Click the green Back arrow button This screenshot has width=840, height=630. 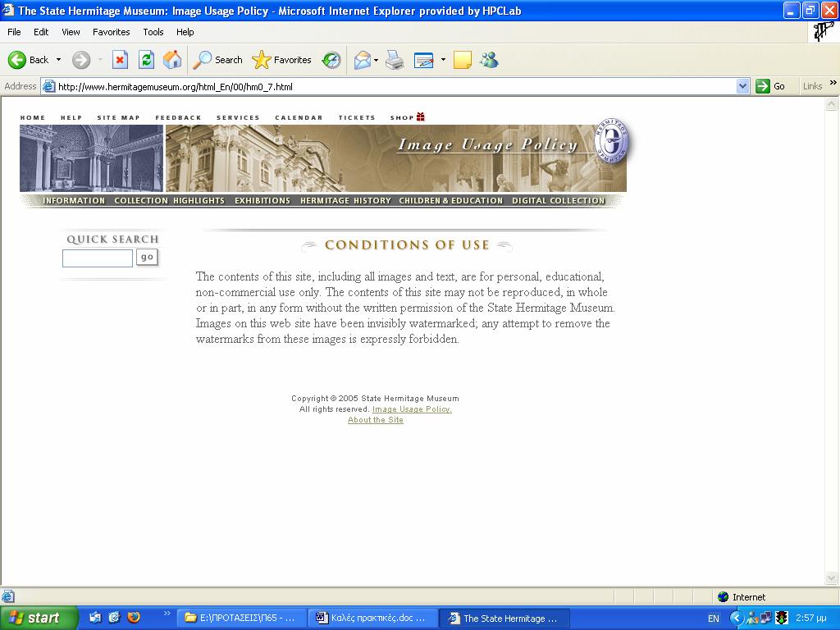pyautogui.click(x=17, y=60)
